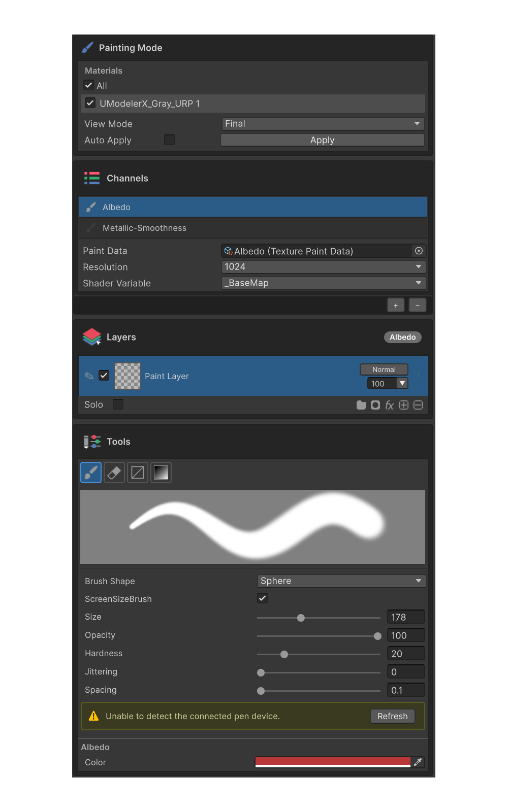508x812 pixels.
Task: Adjust the Hardness slider
Action: point(319,654)
